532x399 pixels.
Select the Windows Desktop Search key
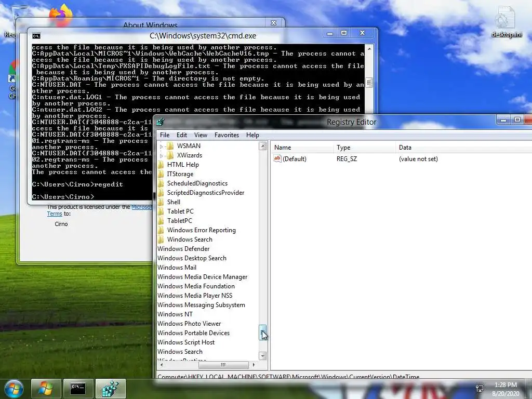(x=192, y=258)
